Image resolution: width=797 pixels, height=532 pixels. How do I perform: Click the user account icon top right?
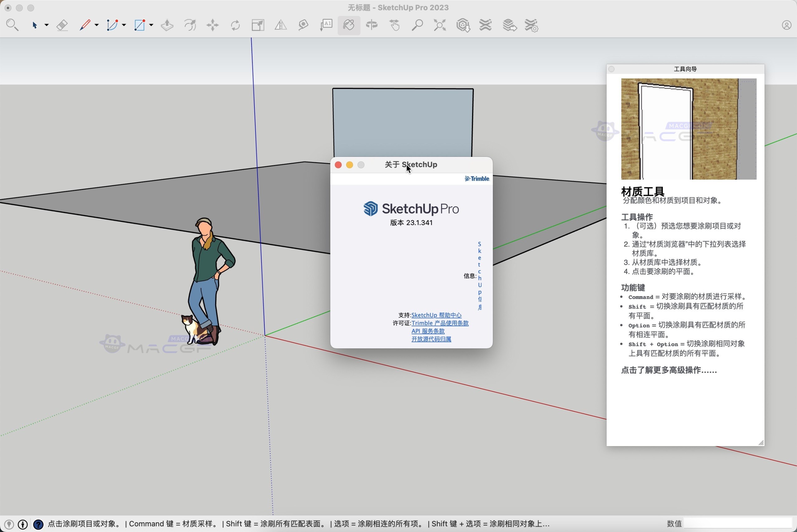pyautogui.click(x=786, y=25)
